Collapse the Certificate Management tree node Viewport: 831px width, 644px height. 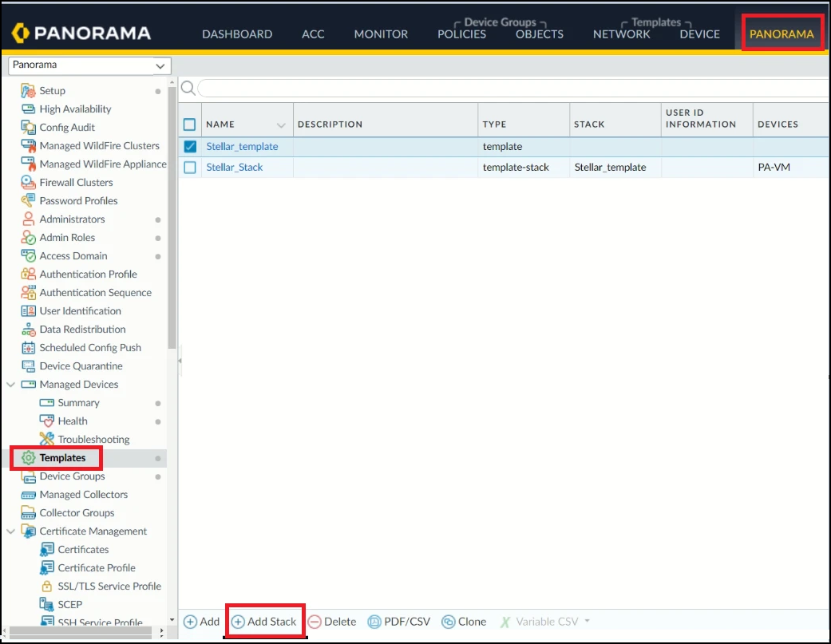tap(11, 531)
